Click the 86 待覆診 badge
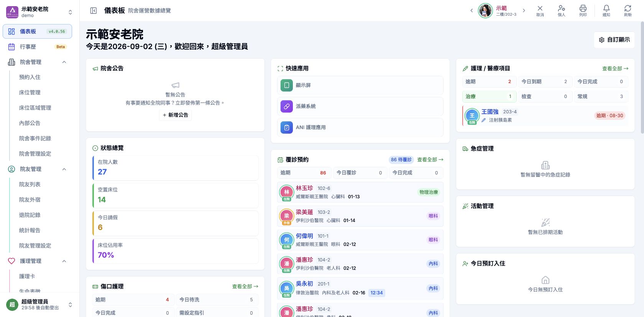Viewport: 644px width, 317px height. pos(401,160)
